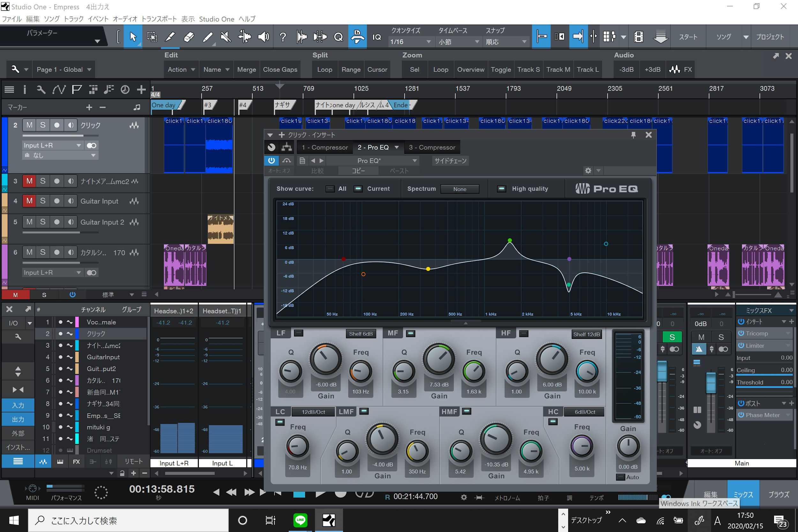Screen dimensions: 798x532
Task: Click the Merge button
Action: click(x=247, y=70)
